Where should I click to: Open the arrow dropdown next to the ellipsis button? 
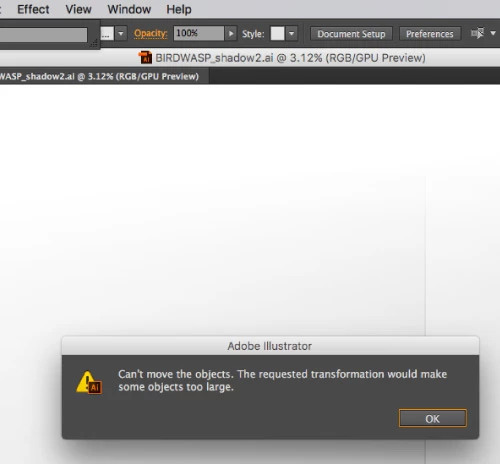click(x=121, y=34)
